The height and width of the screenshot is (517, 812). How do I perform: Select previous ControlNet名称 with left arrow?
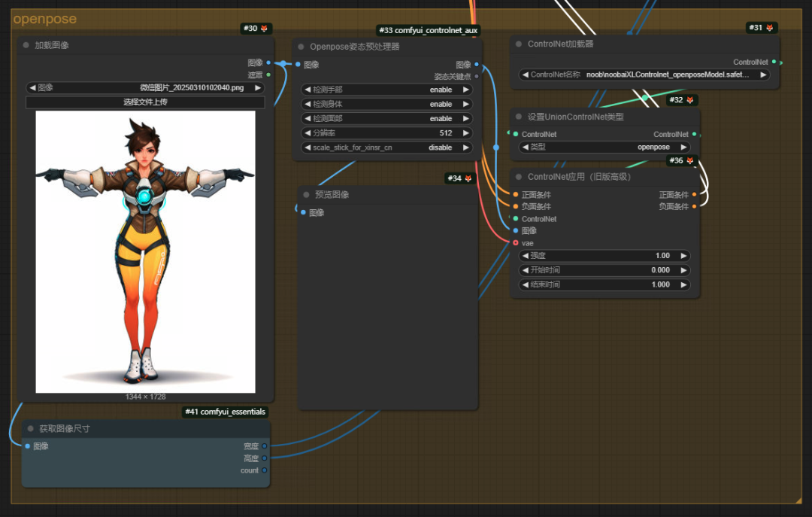(x=526, y=75)
